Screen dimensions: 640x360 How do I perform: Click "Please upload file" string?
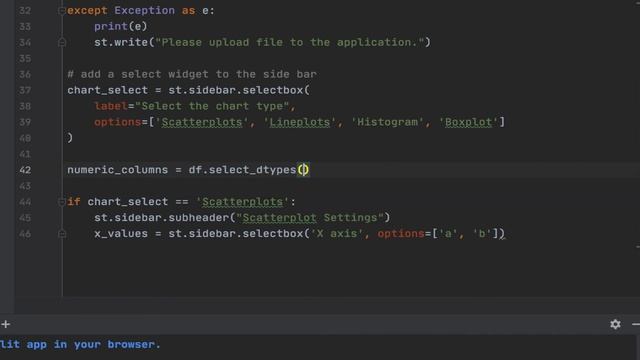pos(289,42)
